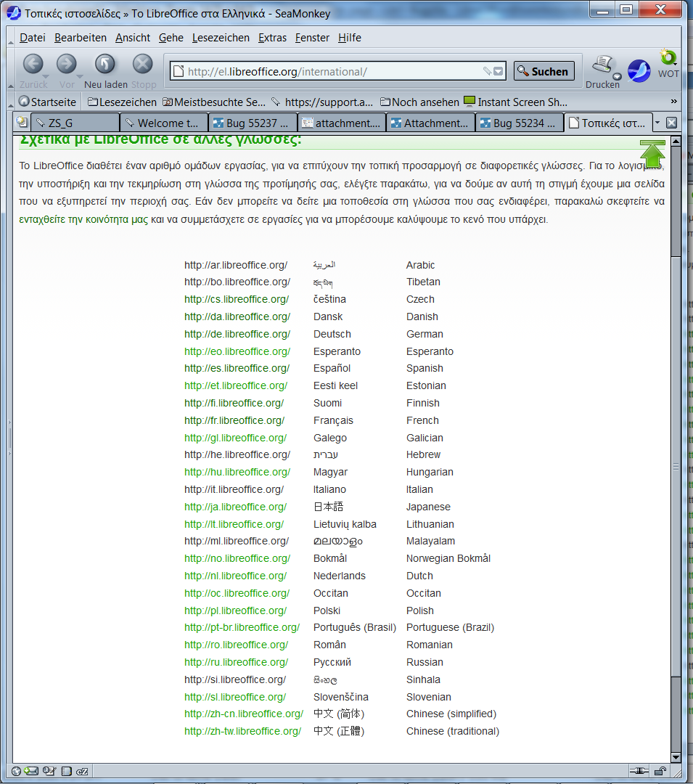
Task: Expand the bookmarks toolbar overflow chevron
Action: (x=673, y=102)
